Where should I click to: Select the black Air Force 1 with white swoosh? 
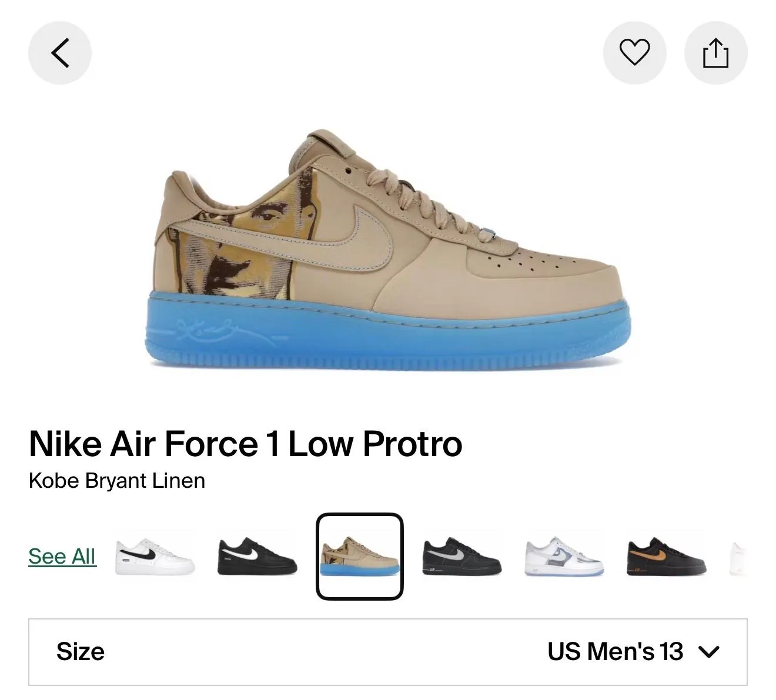coord(257,557)
